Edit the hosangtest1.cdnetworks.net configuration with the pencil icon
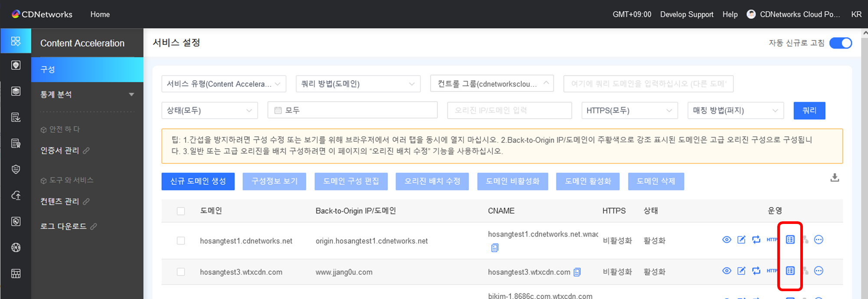 (x=741, y=240)
